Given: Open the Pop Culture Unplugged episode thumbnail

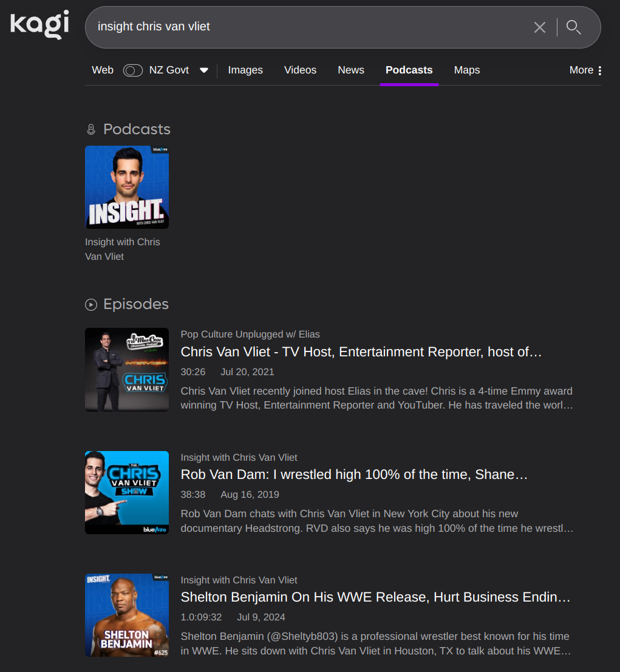Looking at the screenshot, I should point(127,370).
